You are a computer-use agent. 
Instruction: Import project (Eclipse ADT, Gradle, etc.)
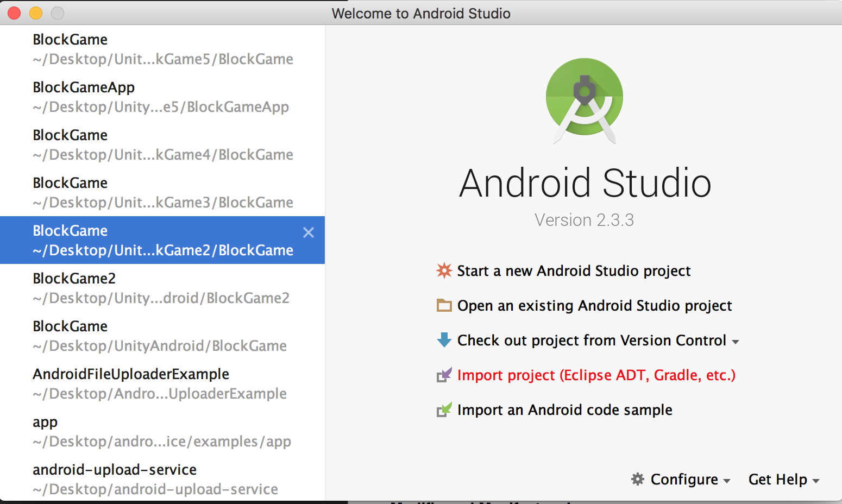tap(596, 375)
